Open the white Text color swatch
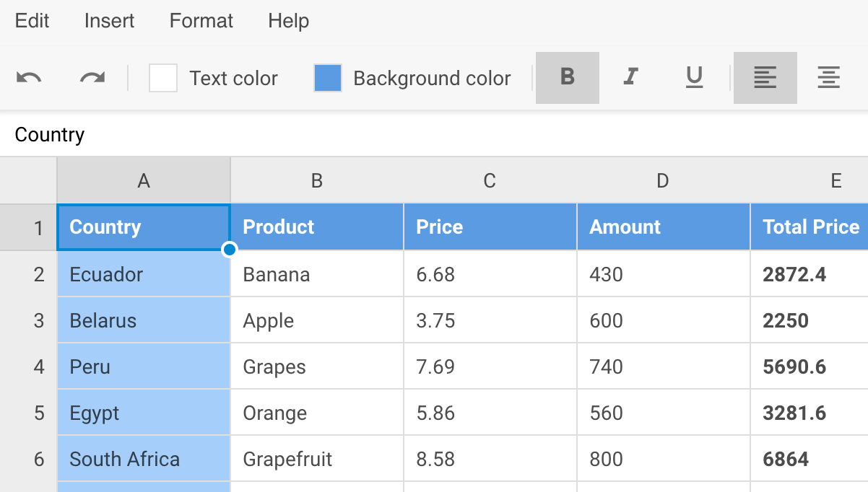868x492 pixels. (x=163, y=78)
